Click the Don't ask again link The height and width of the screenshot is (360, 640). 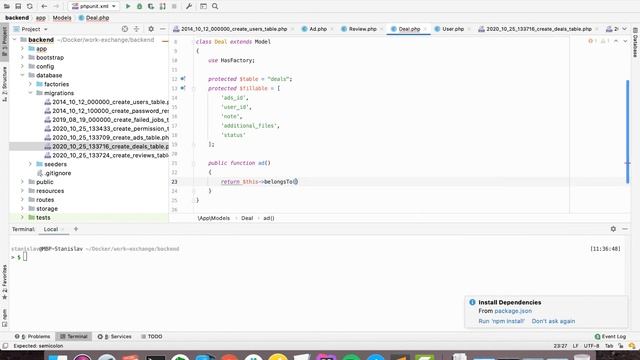pos(553,321)
